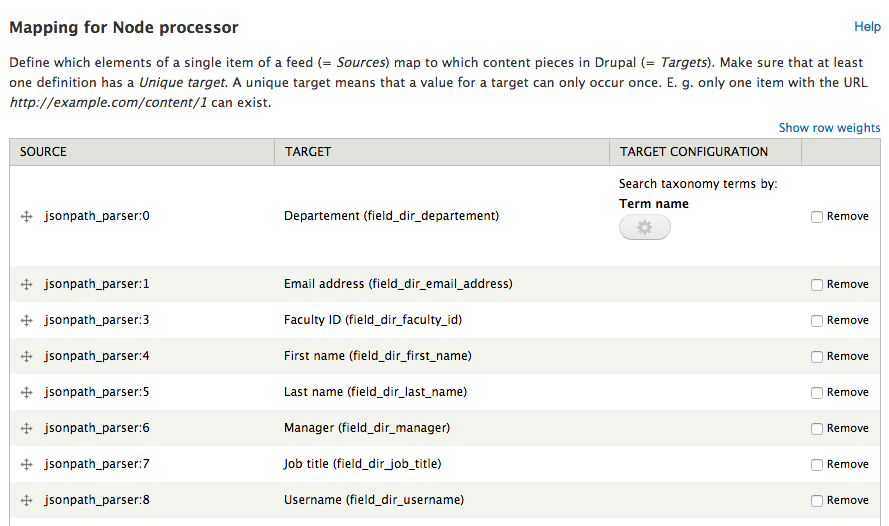Viewport: 889px width, 526px height.
Task: Enable Remove for First name mapping
Action: pyautogui.click(x=816, y=357)
